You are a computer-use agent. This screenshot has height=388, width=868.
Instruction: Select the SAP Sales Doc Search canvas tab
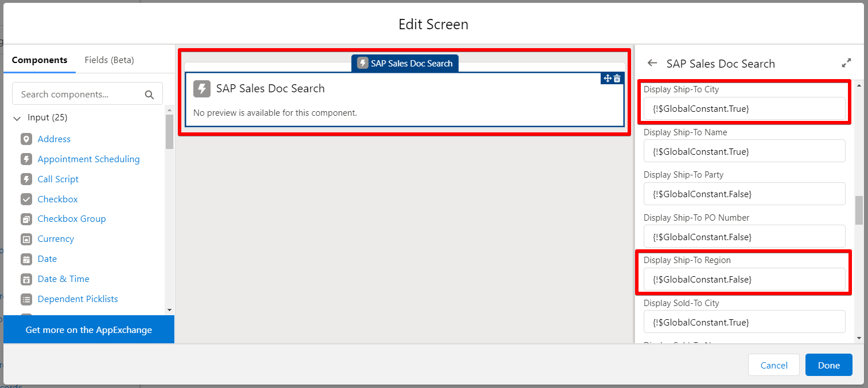[x=405, y=63]
